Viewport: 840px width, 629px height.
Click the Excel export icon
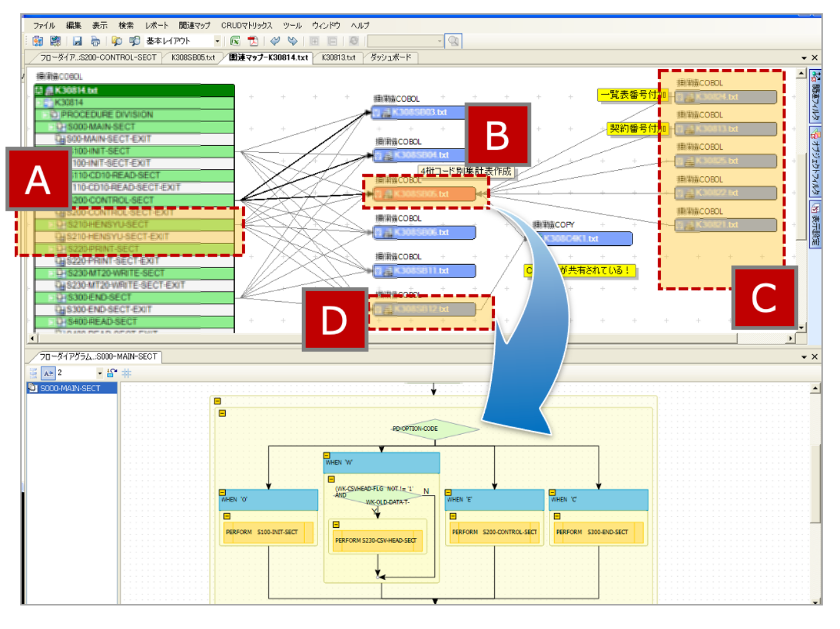pos(235,41)
